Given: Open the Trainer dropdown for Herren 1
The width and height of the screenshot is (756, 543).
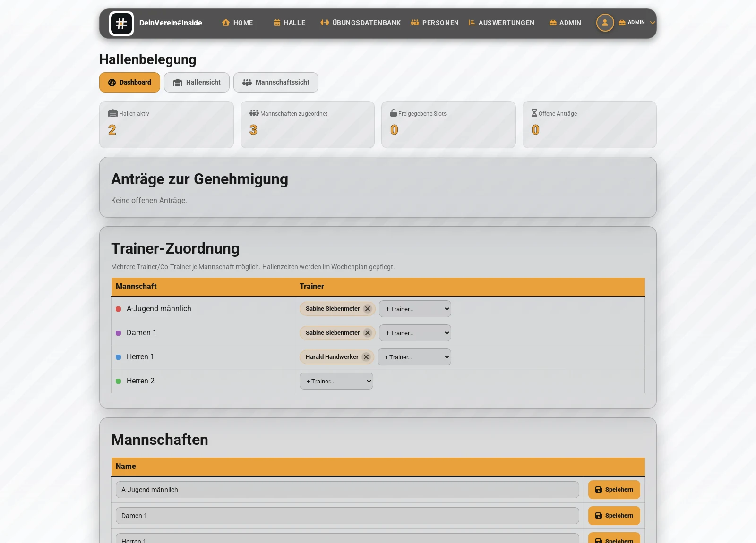Looking at the screenshot, I should pos(414,357).
